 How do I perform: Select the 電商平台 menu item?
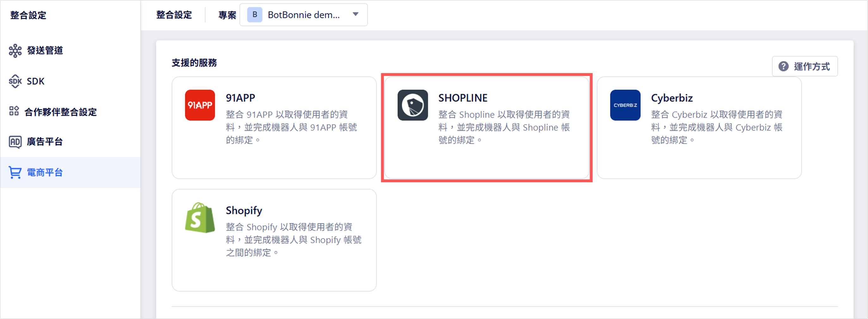pyautogui.click(x=70, y=172)
